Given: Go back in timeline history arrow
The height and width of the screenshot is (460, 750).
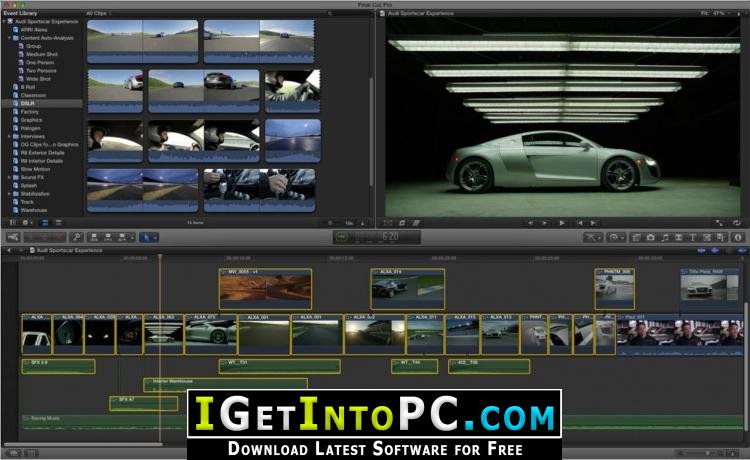Looking at the screenshot, I should [8, 250].
